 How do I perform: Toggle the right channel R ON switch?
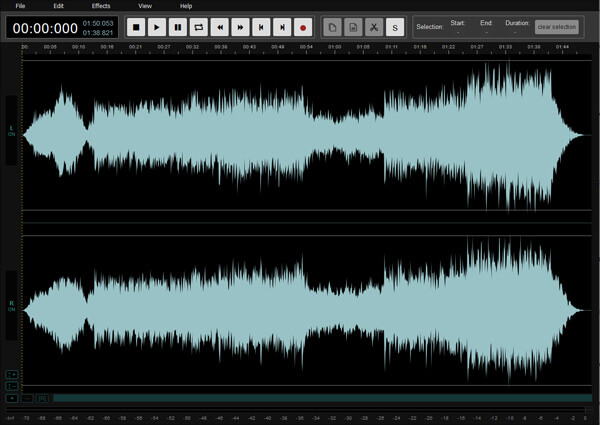click(x=11, y=306)
